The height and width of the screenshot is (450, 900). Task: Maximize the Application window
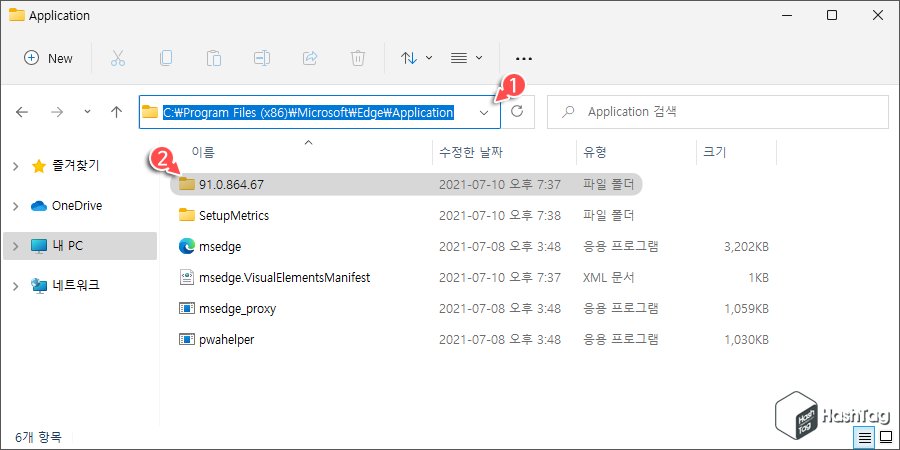click(832, 15)
